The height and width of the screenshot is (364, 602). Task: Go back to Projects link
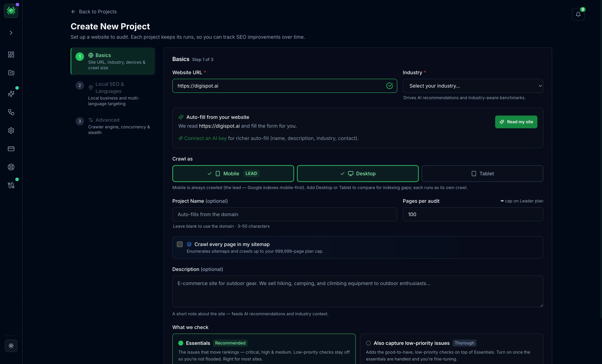[94, 11]
